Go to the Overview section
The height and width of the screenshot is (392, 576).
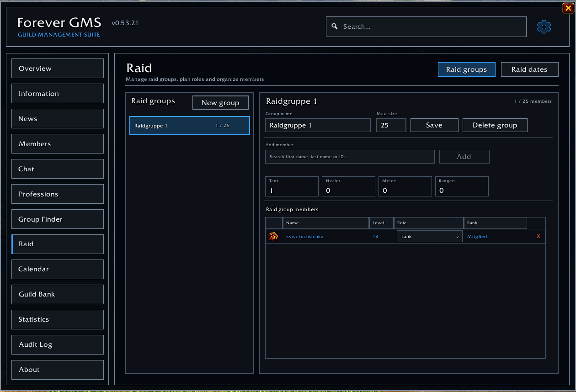[58, 69]
